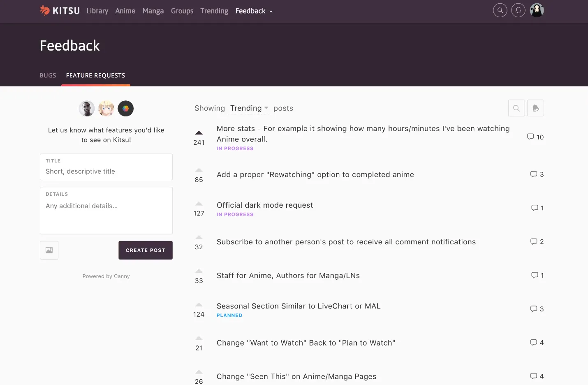This screenshot has width=588, height=385.
Task: Click the search posts icon beside the post list
Action: pos(516,108)
